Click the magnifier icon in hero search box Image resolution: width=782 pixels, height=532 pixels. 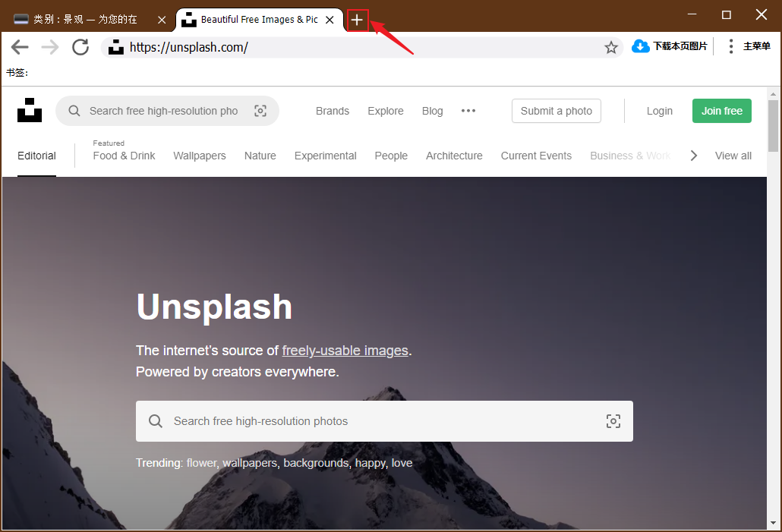pyautogui.click(x=156, y=421)
